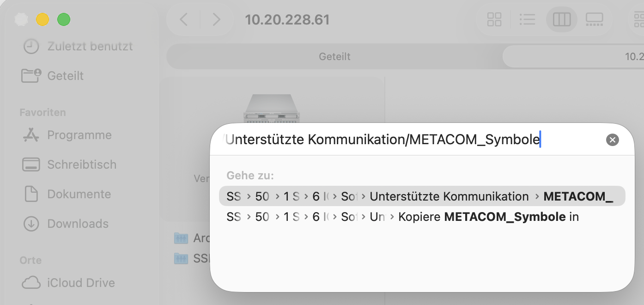This screenshot has width=644, height=305.
Task: Select column view mode
Action: point(561,19)
